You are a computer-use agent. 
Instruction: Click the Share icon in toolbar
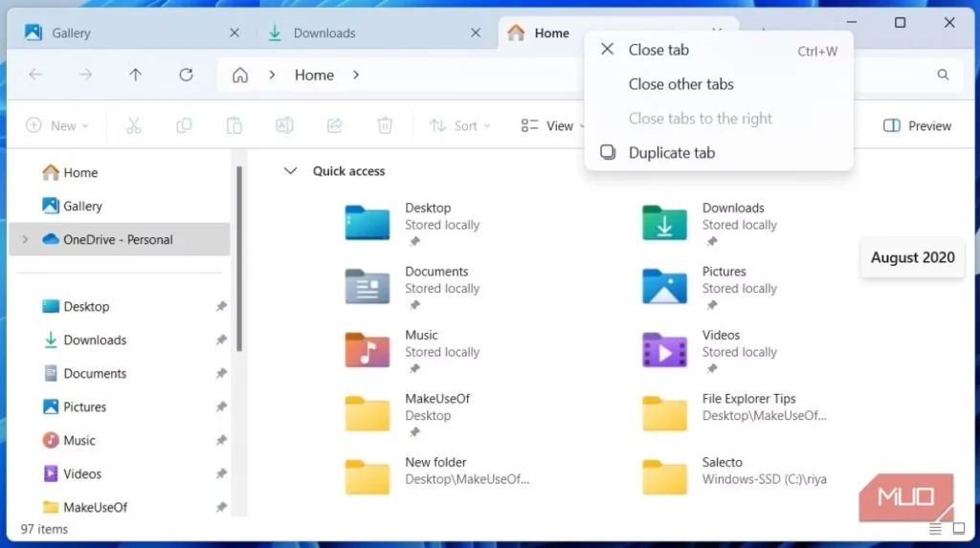coord(335,125)
